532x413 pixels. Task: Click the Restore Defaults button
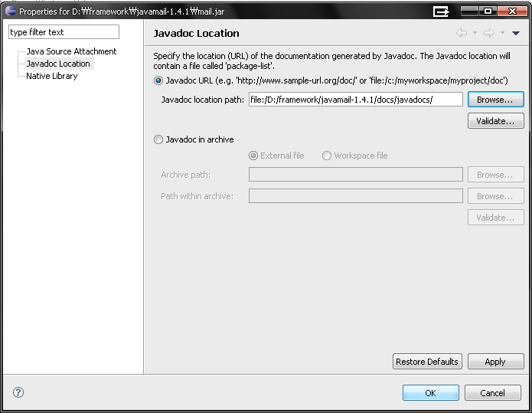pyautogui.click(x=427, y=362)
